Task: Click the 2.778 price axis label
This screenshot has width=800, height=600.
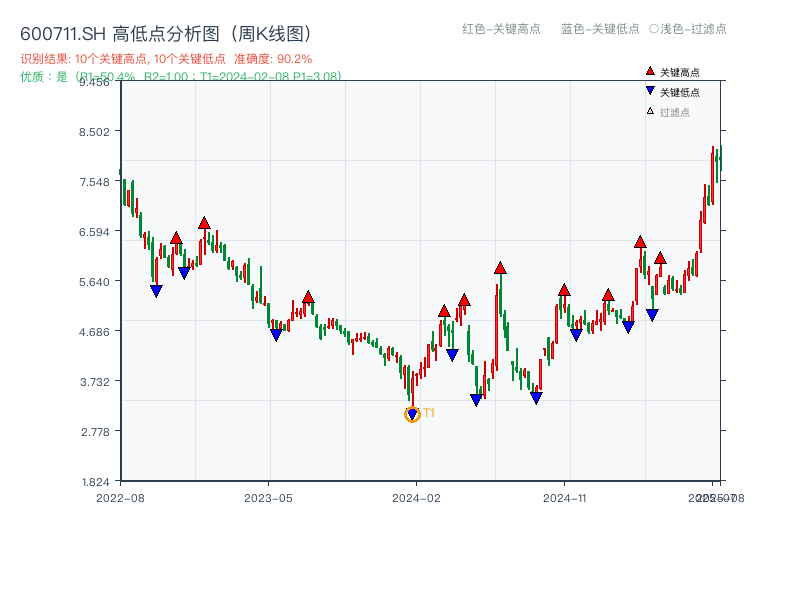Action: (x=95, y=432)
